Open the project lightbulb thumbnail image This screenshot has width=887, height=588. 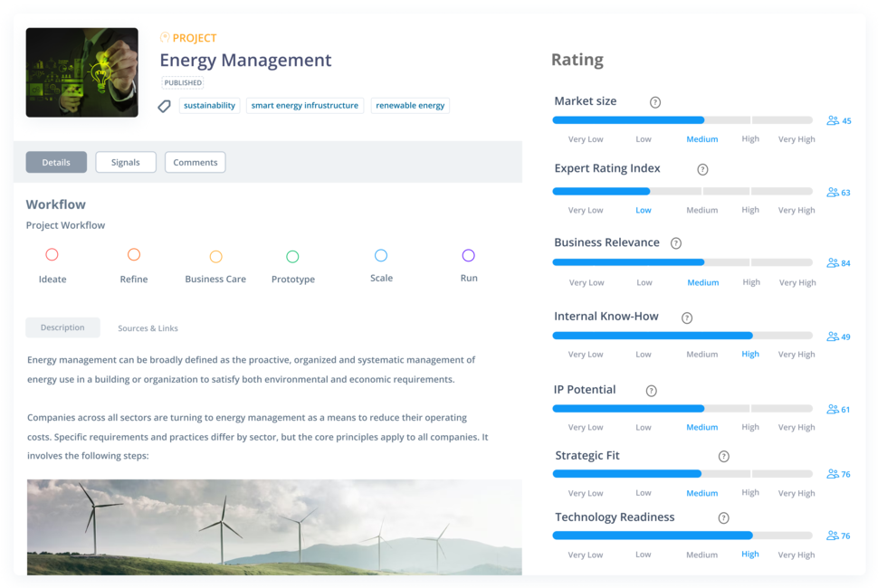pos(82,72)
